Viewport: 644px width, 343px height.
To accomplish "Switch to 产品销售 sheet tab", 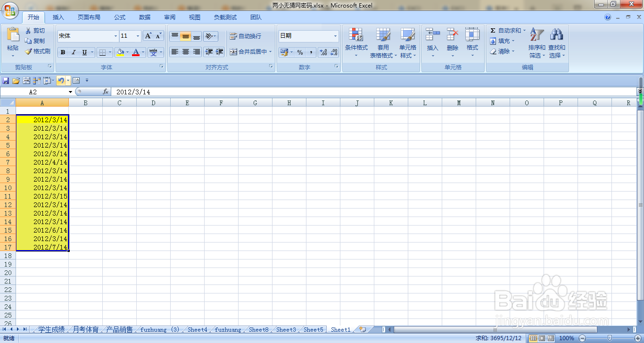I will click(120, 330).
